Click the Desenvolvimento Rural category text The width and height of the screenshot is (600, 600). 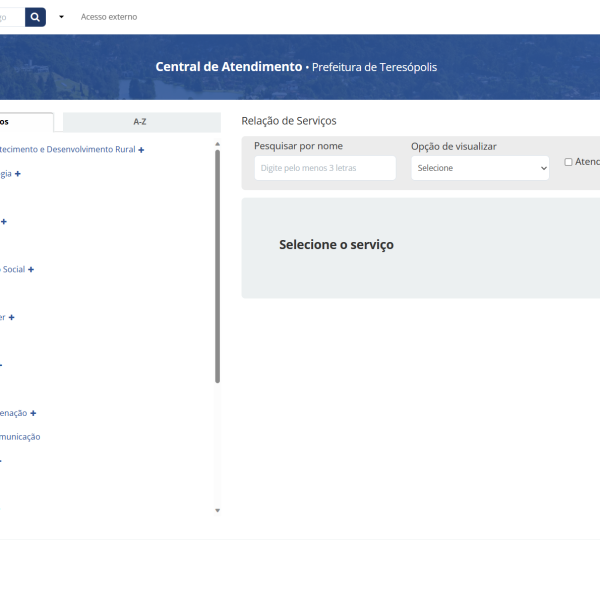click(68, 150)
